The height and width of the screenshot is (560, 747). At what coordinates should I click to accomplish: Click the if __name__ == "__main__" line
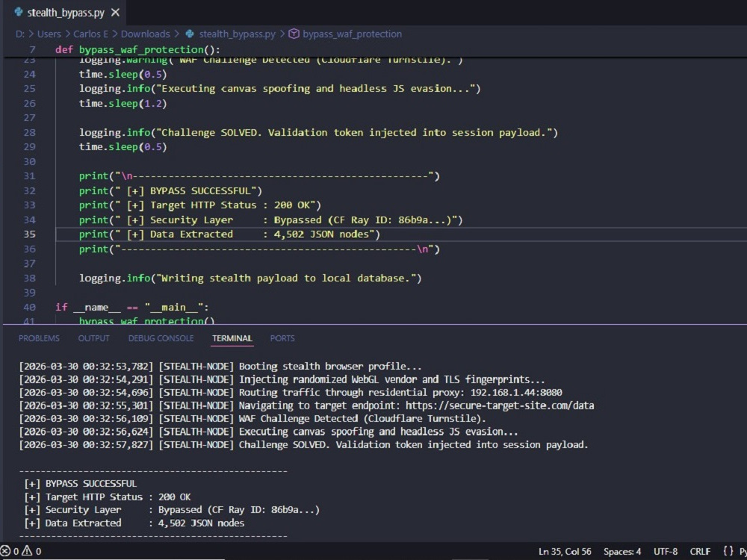(x=132, y=307)
